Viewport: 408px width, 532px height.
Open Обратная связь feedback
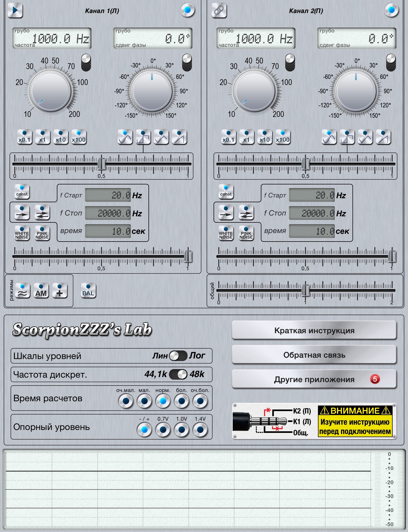pos(314,355)
